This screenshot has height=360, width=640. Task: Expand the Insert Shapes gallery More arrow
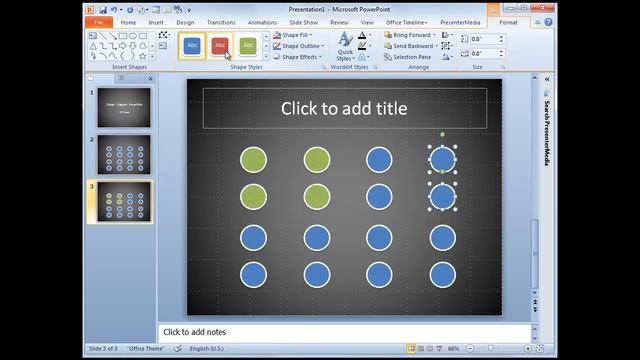coord(152,56)
